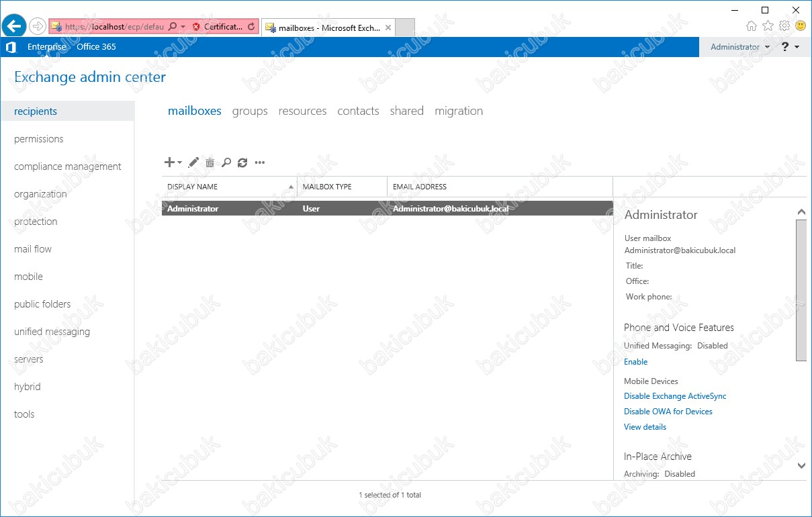Click Disable Exchange ActiveSync link
Image resolution: width=812 pixels, height=517 pixels.
pos(675,396)
